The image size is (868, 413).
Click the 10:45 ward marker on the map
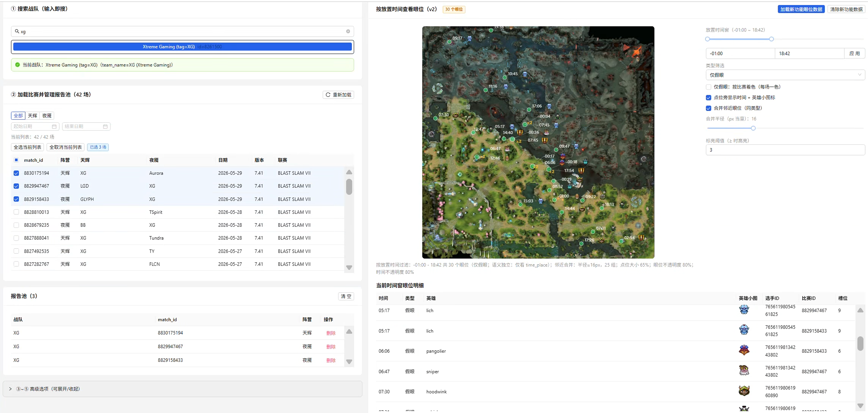point(504,77)
